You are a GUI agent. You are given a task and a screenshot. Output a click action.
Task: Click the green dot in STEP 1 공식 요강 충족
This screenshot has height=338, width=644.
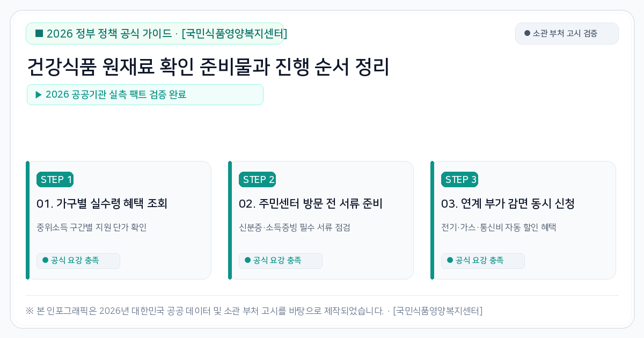pyautogui.click(x=45, y=260)
